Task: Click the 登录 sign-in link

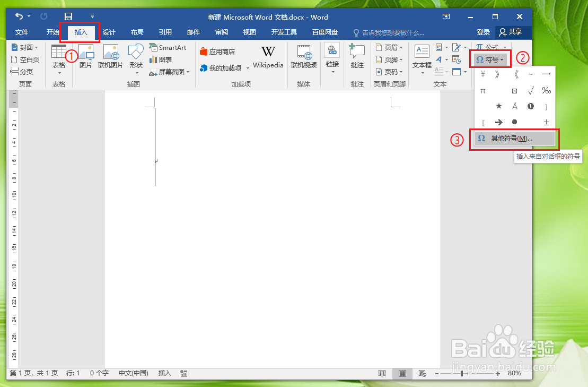Action: pos(483,32)
